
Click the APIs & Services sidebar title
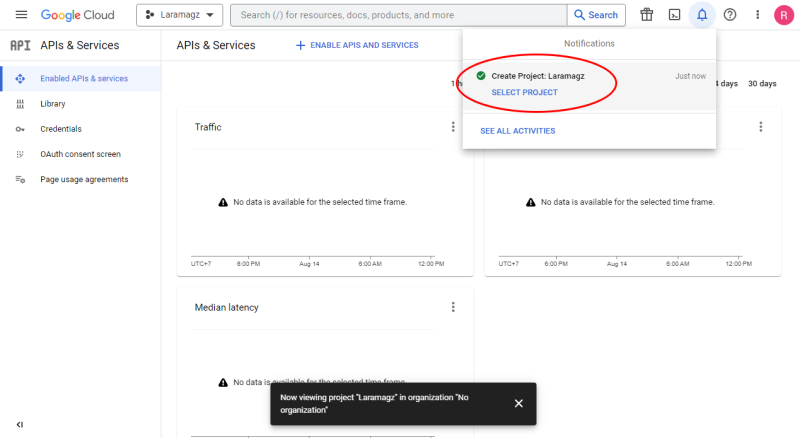(x=80, y=45)
